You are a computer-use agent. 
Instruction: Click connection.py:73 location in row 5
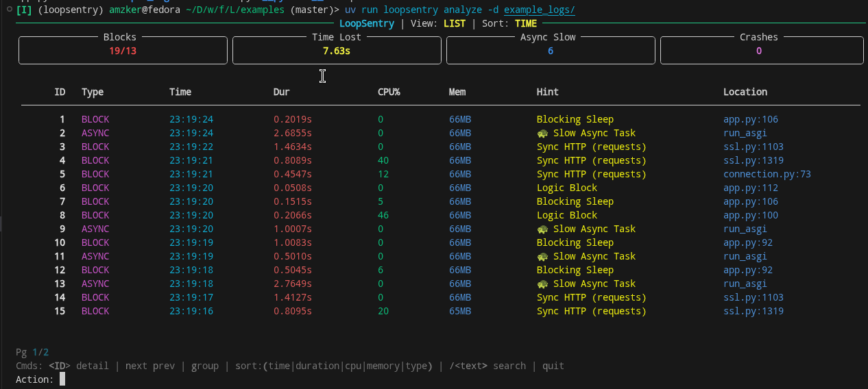click(767, 174)
